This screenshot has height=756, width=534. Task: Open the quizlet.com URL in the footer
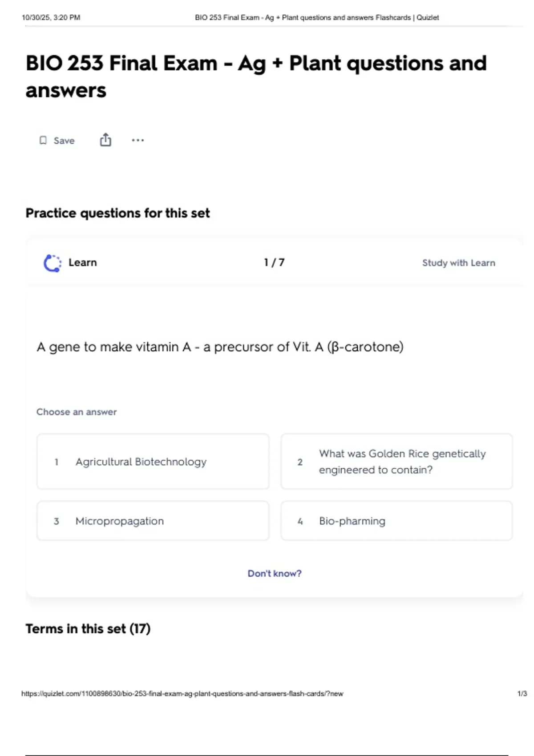(x=182, y=693)
